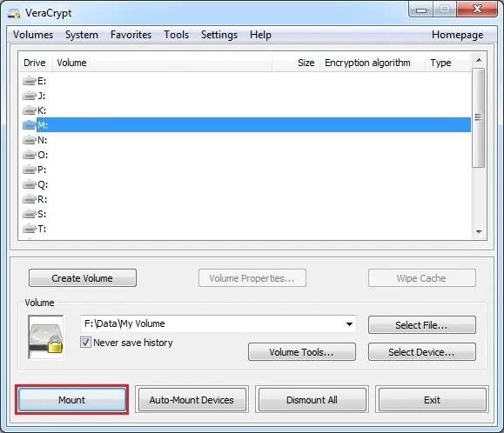Click Select Device...
This screenshot has height=433, width=504.
(421, 352)
